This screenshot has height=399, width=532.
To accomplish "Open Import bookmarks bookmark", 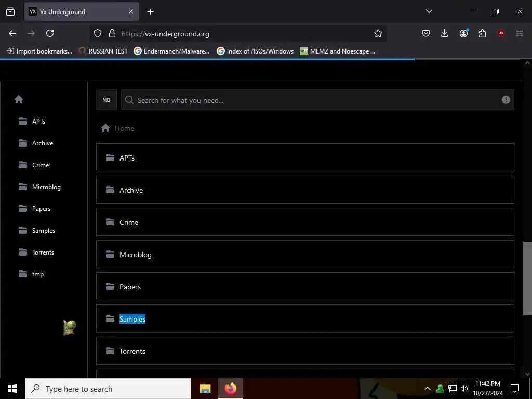I will point(39,51).
